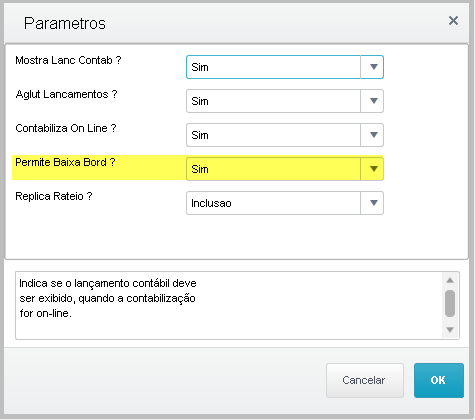Click the description scrollbar thumb
The width and height of the screenshot is (475, 420).
450,303
